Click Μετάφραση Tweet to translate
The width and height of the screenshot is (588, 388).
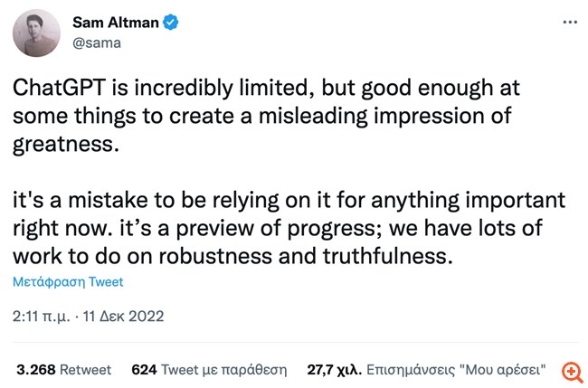[x=68, y=282]
